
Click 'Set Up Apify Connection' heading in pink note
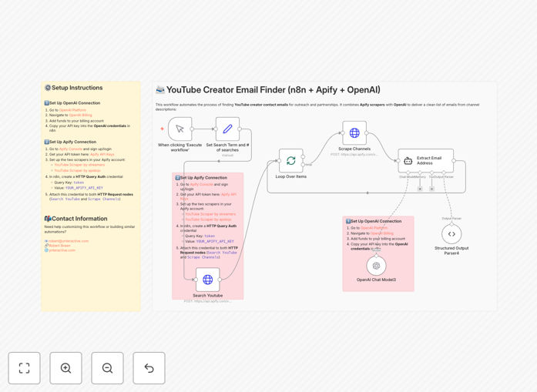[203, 178]
